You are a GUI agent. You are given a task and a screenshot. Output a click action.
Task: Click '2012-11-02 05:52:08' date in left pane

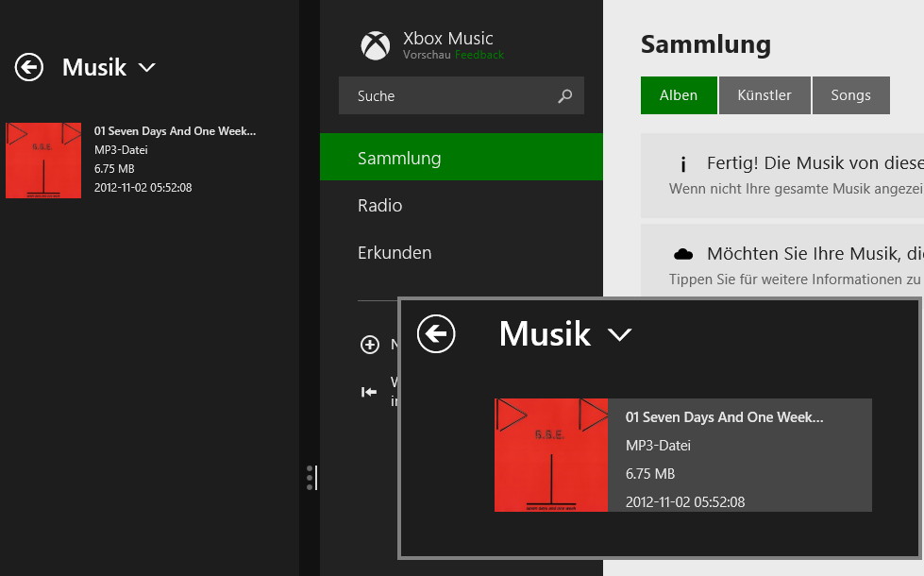(x=143, y=188)
